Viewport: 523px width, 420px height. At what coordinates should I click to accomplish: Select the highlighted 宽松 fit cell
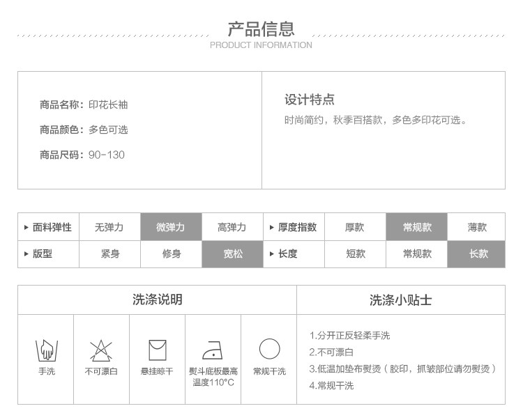232,254
